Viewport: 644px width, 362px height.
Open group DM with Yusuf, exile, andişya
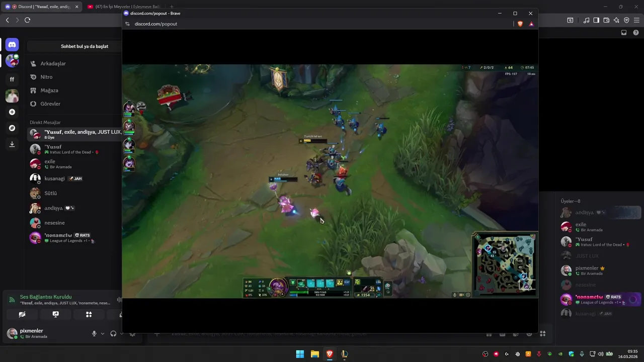point(74,134)
